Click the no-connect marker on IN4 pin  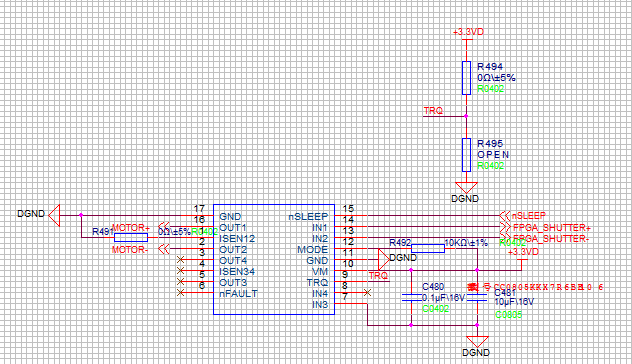click(367, 293)
